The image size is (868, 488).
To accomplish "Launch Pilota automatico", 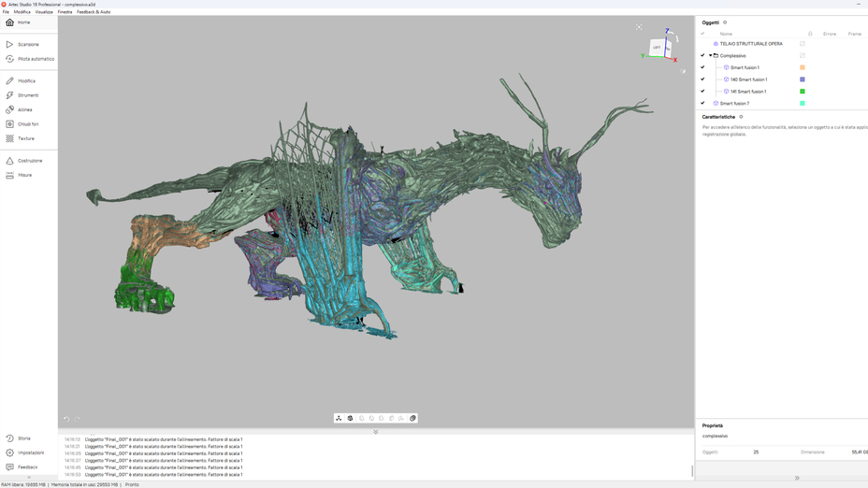I will click(28, 59).
